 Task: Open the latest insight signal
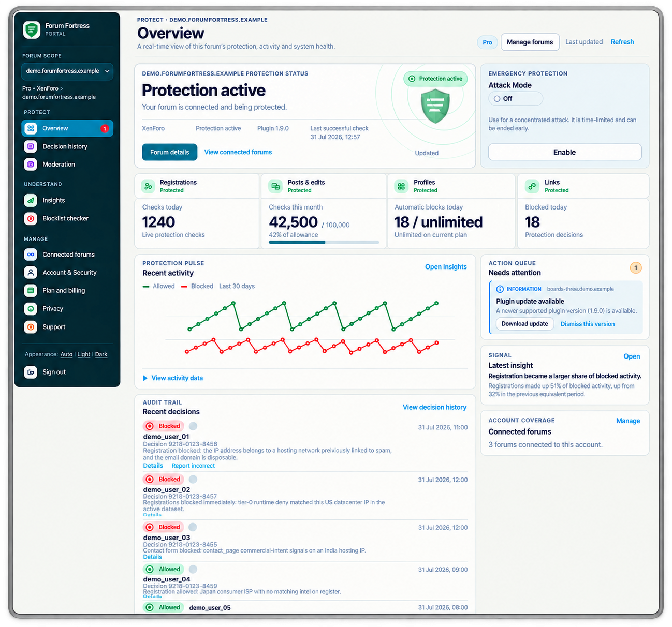[x=632, y=356]
